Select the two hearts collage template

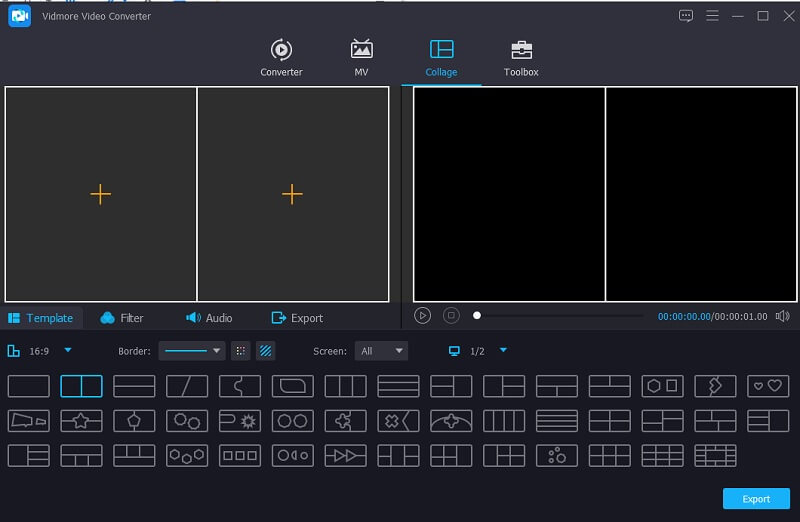pos(768,386)
